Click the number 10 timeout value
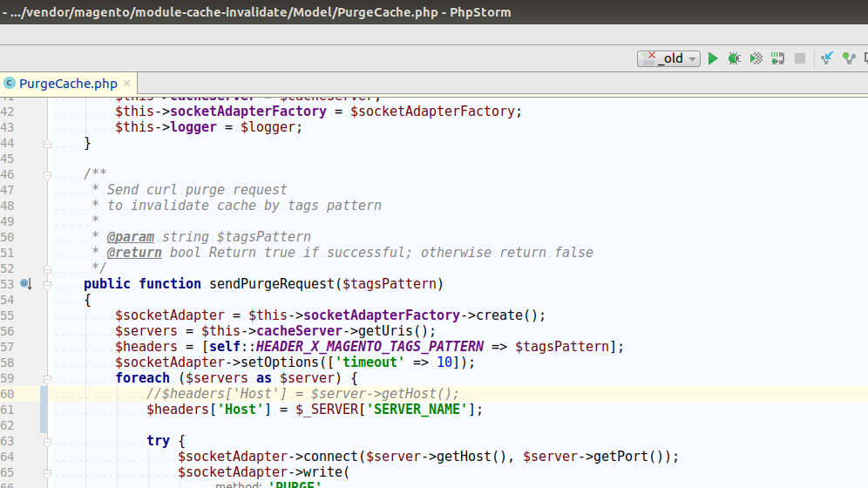This screenshot has height=488, width=868. click(444, 363)
